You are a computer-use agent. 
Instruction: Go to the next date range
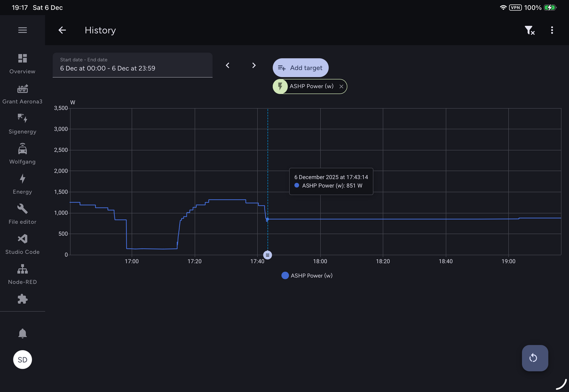[x=254, y=65]
